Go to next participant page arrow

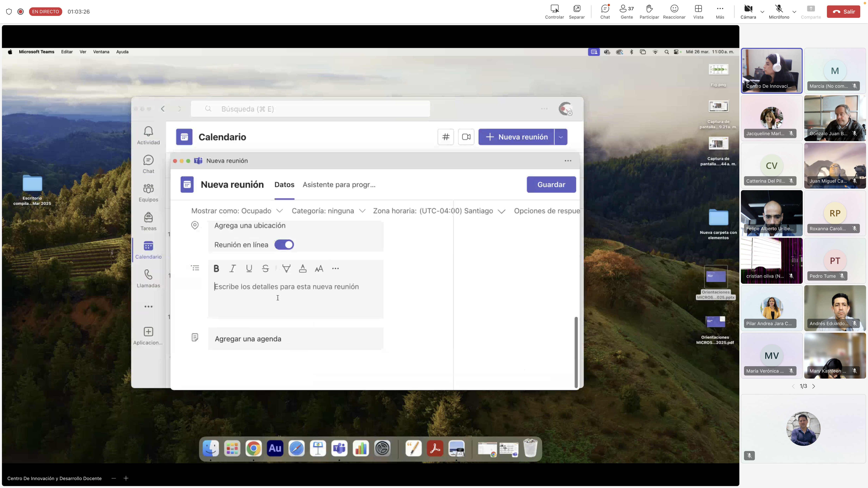point(813,386)
